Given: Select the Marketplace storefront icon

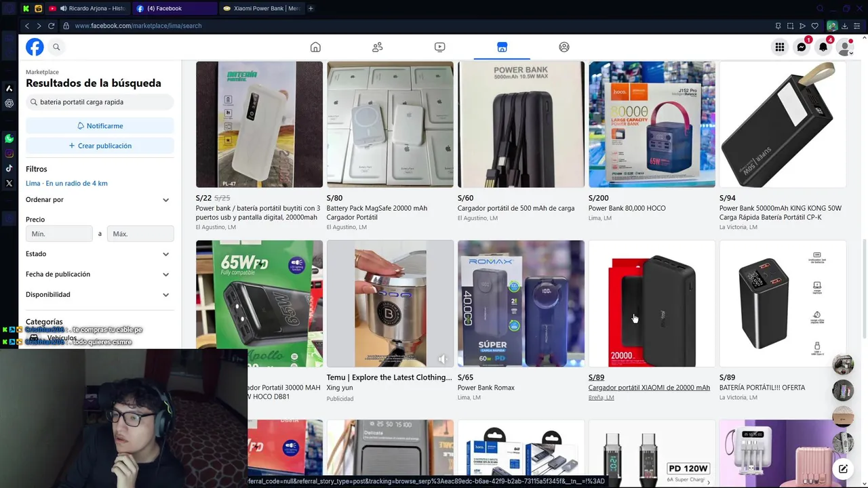Looking at the screenshot, I should tap(502, 47).
